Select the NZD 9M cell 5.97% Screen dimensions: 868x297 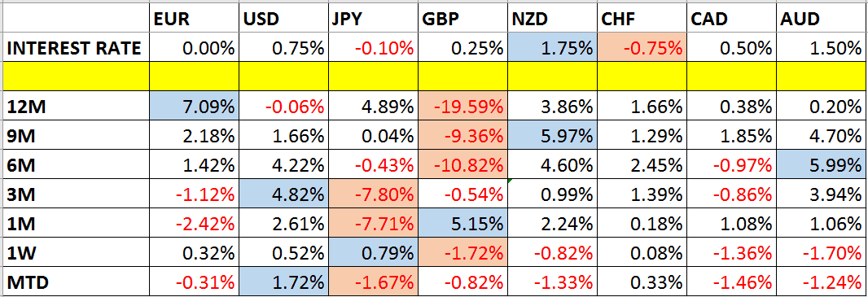coord(553,135)
